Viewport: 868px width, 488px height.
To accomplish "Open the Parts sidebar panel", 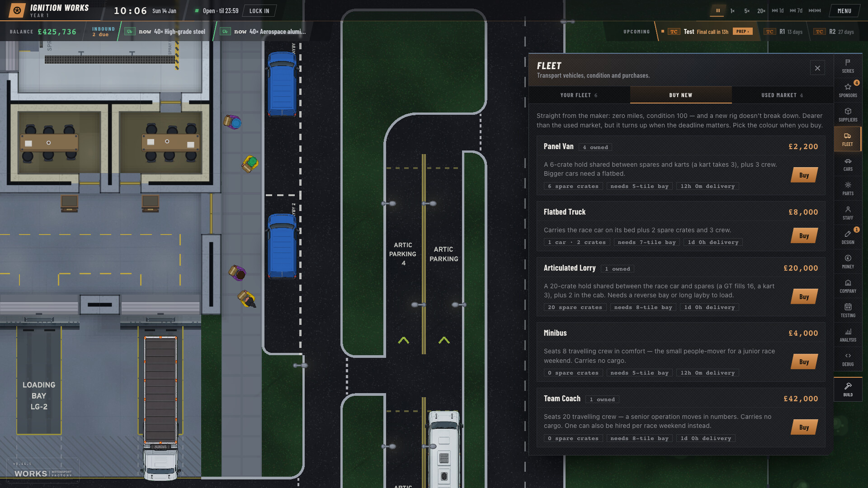I will pos(848,188).
